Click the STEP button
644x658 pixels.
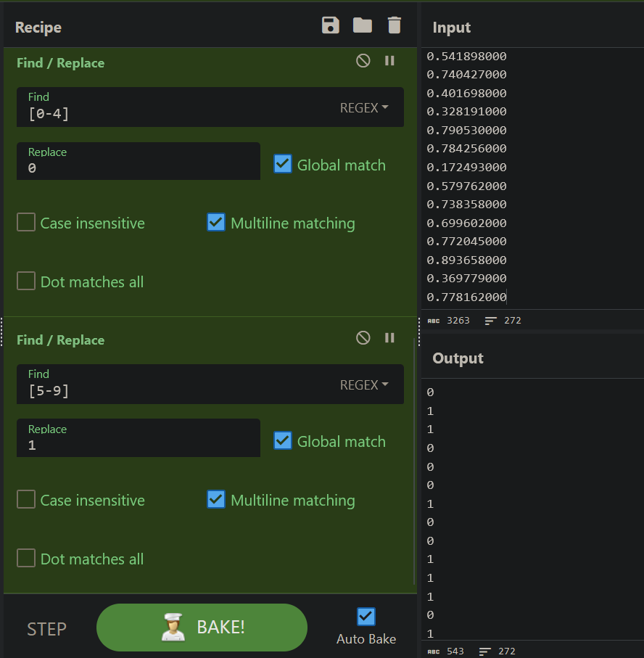pos(46,629)
